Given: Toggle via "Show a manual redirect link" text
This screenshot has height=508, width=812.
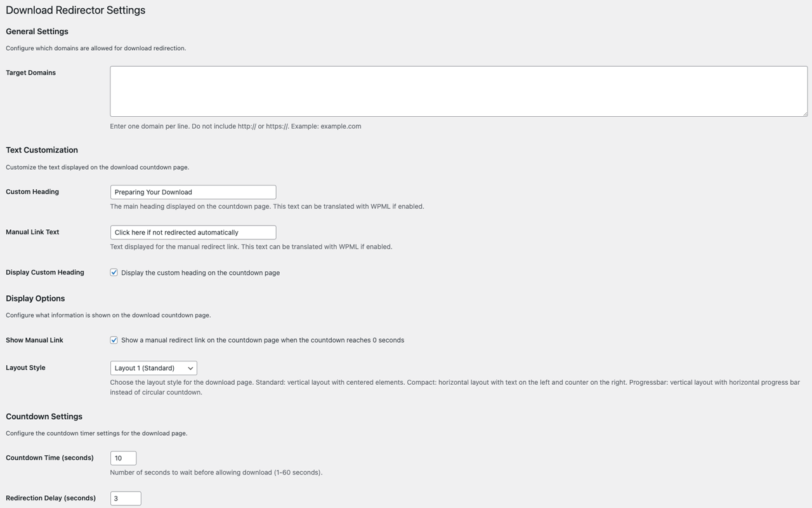Looking at the screenshot, I should click(x=263, y=340).
